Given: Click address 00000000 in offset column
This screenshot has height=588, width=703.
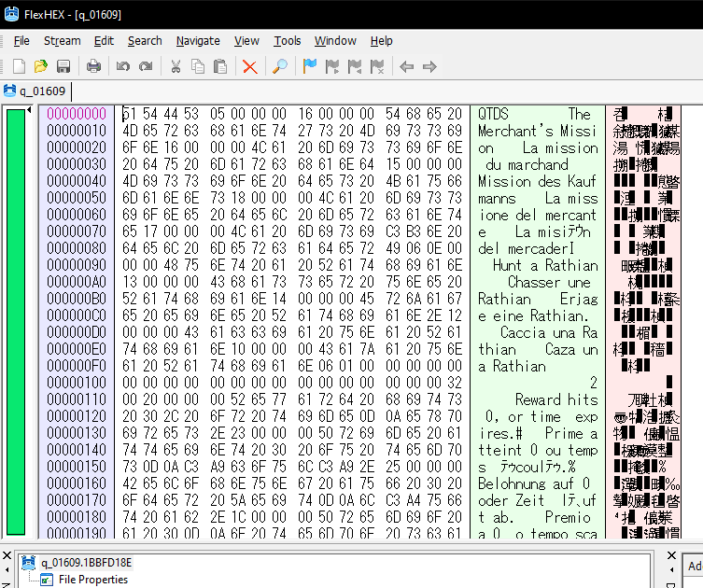Looking at the screenshot, I should (77, 113).
